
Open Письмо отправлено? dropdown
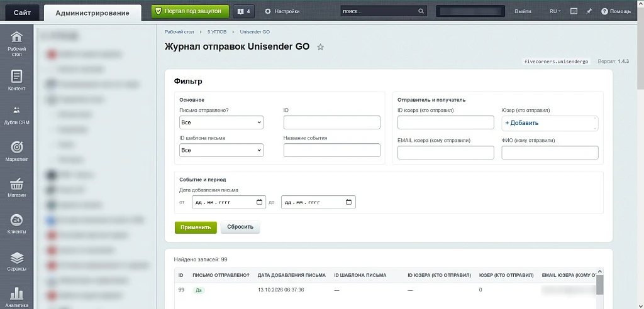(x=221, y=122)
